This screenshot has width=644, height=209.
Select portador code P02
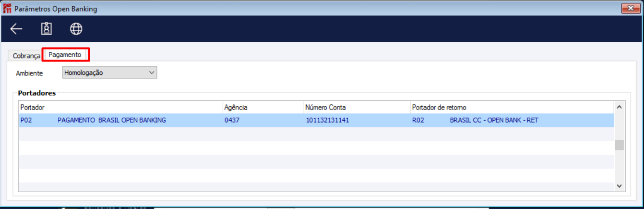pyautogui.click(x=26, y=120)
